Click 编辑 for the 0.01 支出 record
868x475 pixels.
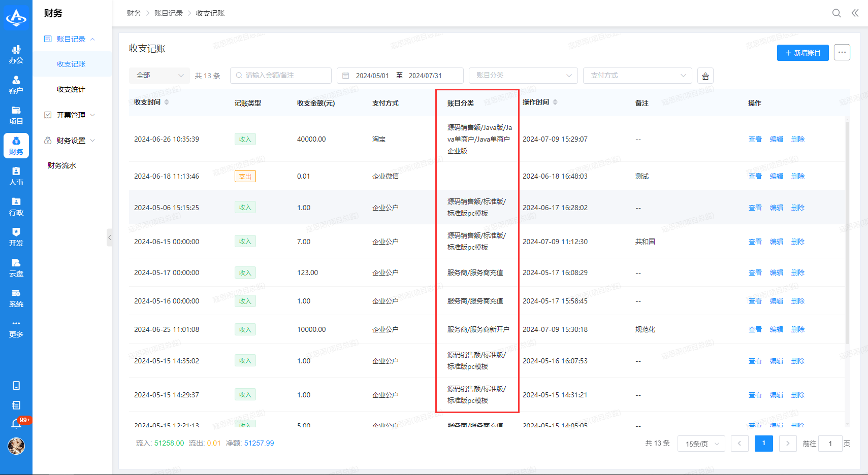point(777,176)
